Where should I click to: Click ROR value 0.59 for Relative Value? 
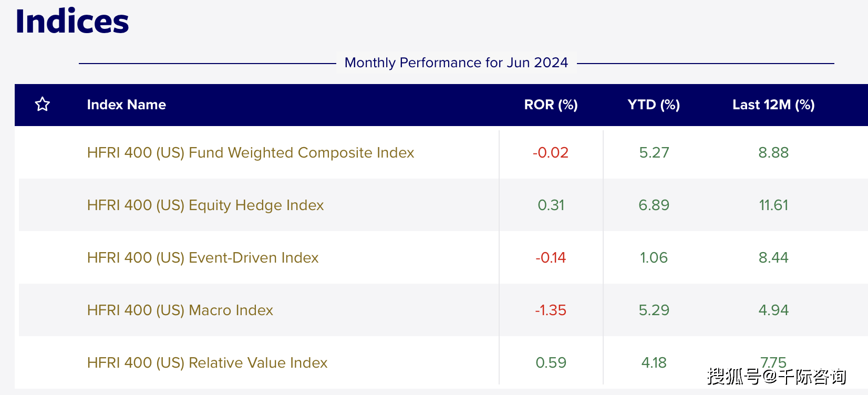tap(551, 362)
